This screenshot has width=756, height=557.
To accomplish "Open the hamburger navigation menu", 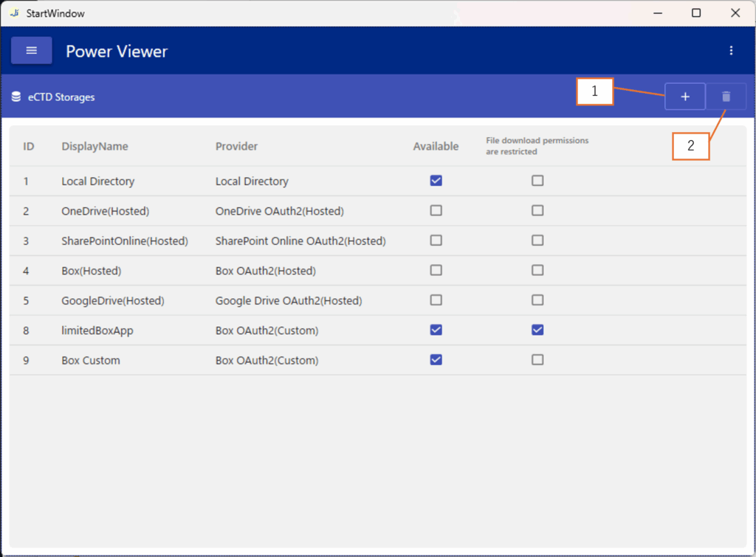I will (31, 50).
